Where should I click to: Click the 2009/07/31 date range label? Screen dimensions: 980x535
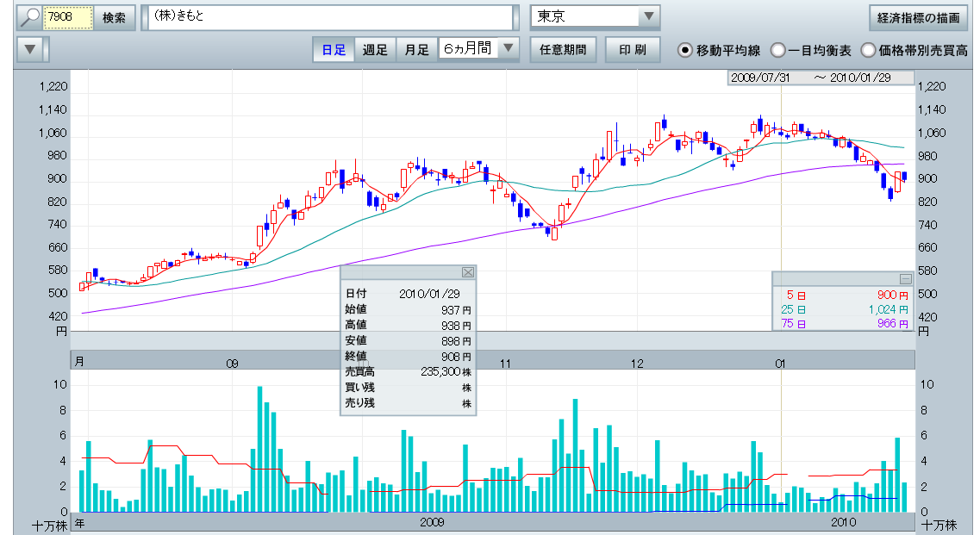pyautogui.click(x=760, y=78)
